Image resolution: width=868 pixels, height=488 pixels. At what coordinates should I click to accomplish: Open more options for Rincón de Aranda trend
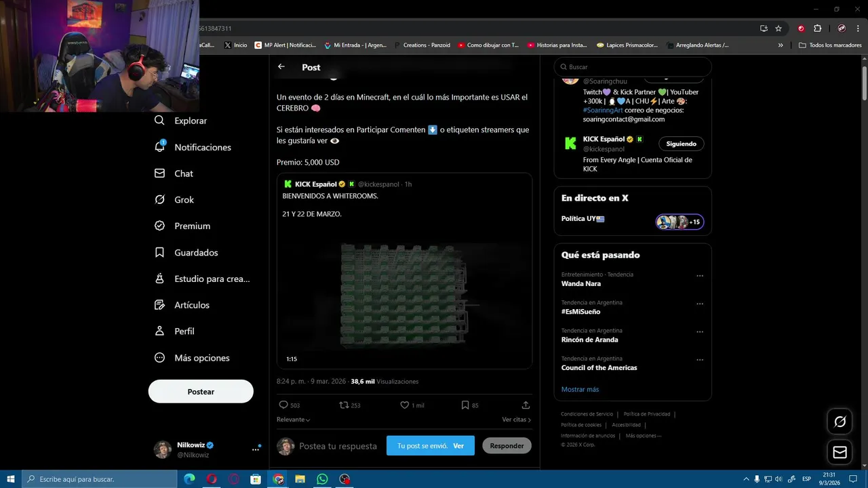coord(700,332)
